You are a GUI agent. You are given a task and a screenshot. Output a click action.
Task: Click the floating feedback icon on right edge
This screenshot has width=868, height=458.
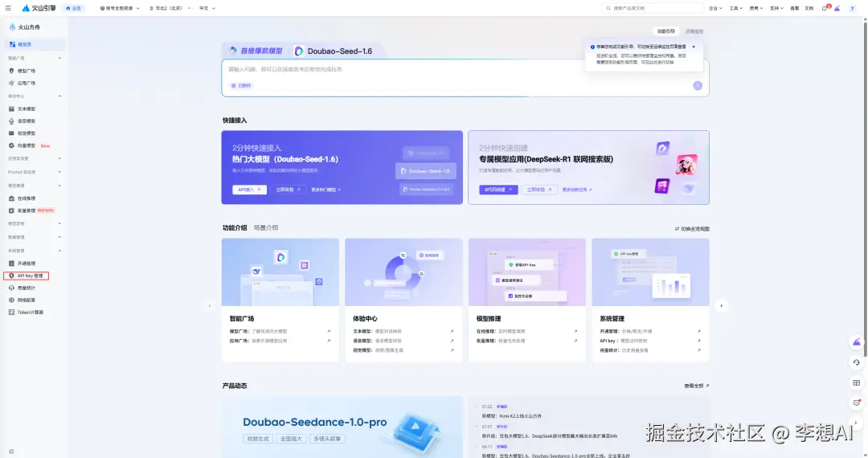point(857,403)
